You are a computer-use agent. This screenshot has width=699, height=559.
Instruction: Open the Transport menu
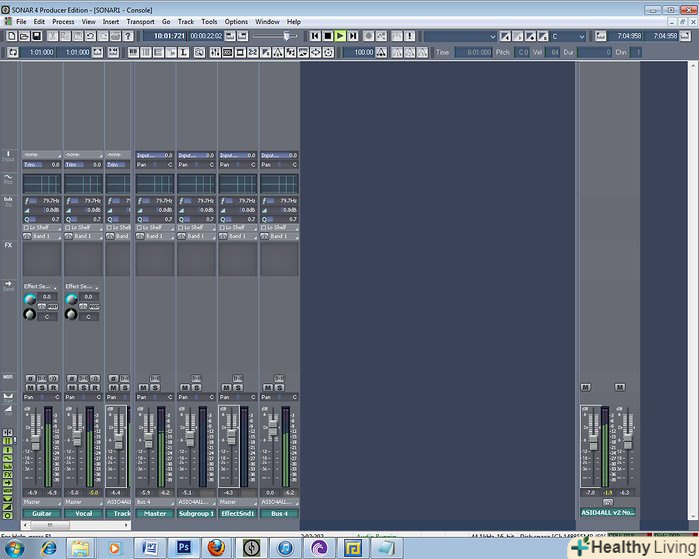pos(140,21)
